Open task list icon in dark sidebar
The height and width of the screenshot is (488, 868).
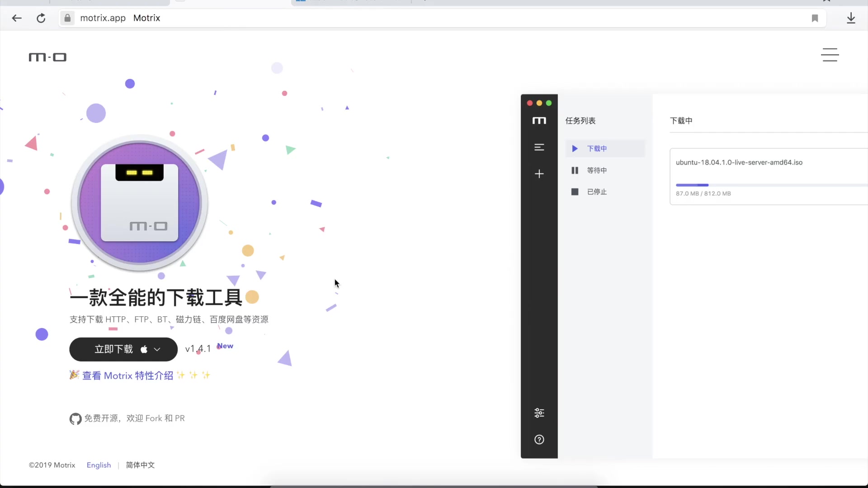[539, 147]
